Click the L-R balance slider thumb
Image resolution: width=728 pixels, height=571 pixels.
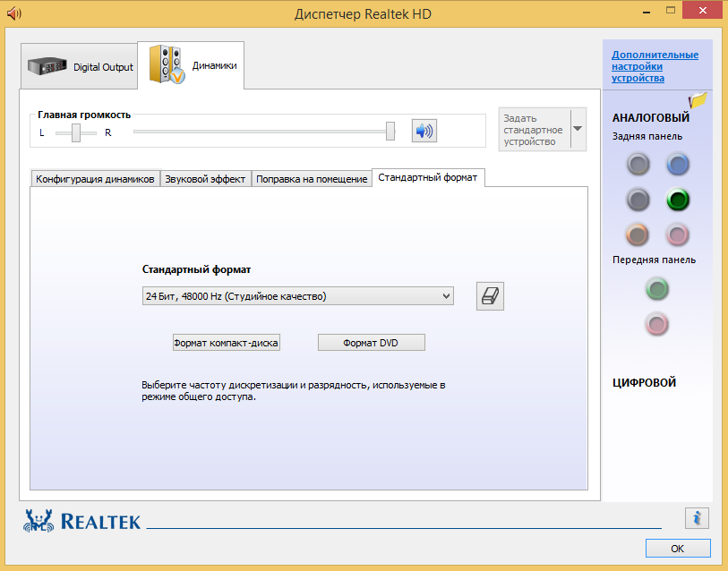[x=76, y=132]
